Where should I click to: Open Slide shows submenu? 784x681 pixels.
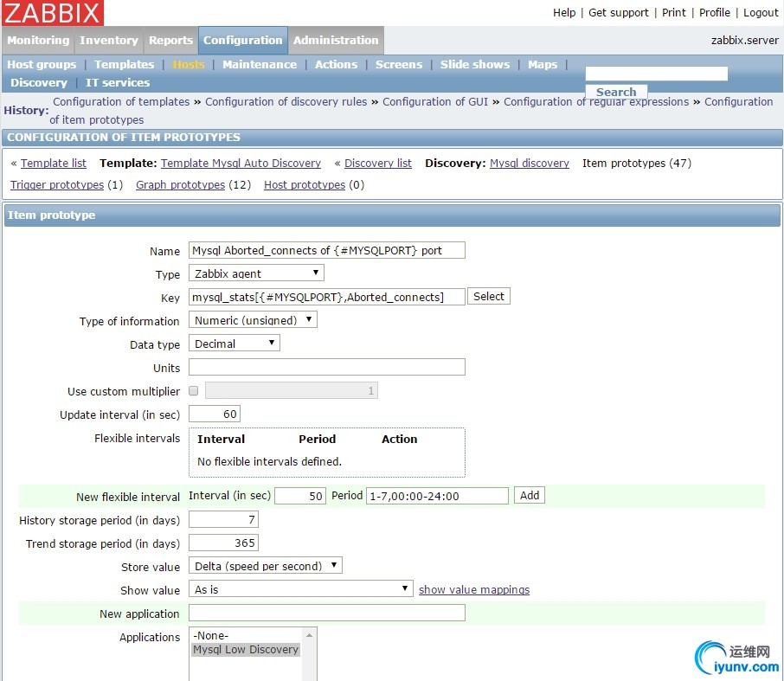click(x=475, y=65)
